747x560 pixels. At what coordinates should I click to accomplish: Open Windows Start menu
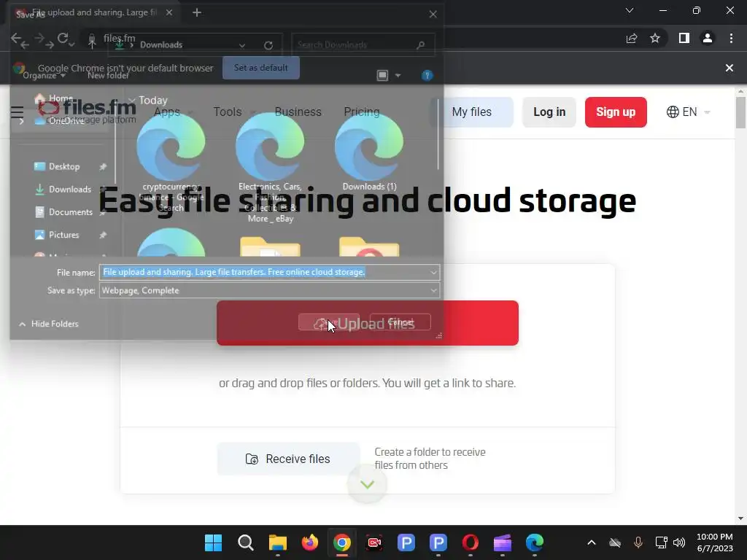pyautogui.click(x=214, y=542)
